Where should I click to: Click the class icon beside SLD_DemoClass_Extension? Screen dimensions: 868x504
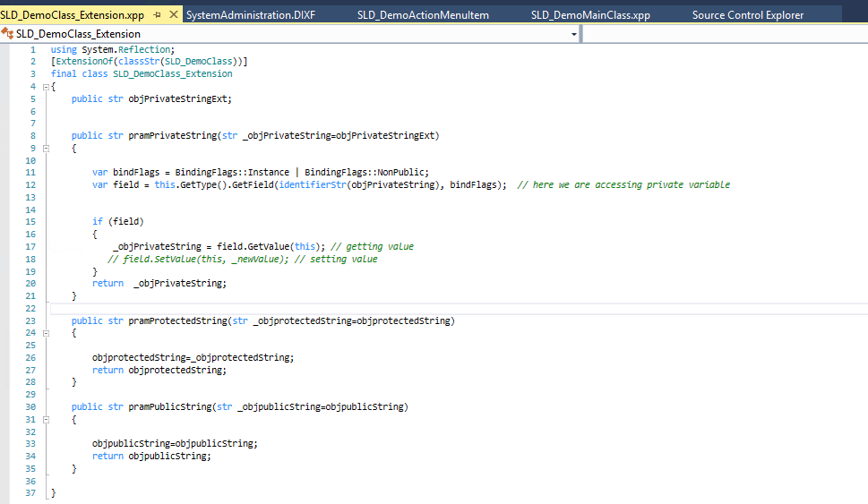coord(7,34)
